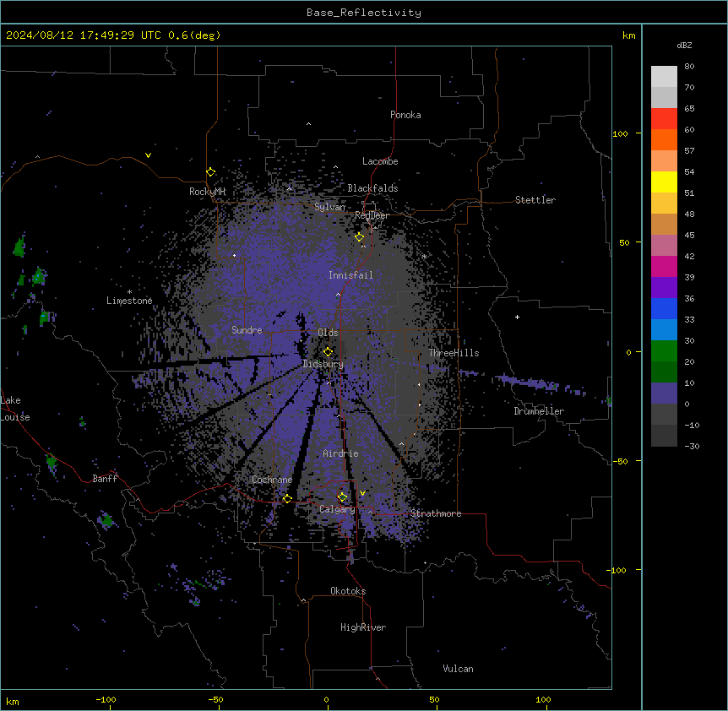
Task: Click the Innisfail label
Action: coord(350,275)
